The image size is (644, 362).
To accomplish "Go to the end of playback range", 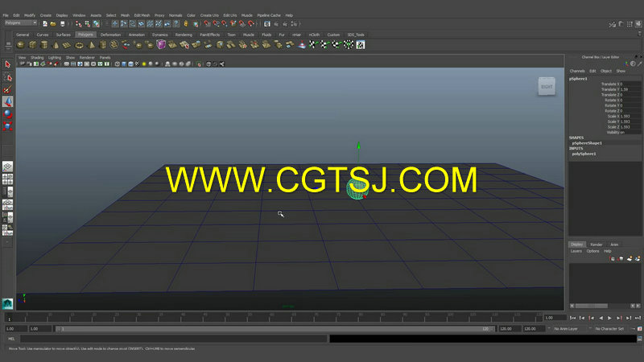I will pyautogui.click(x=638, y=318).
